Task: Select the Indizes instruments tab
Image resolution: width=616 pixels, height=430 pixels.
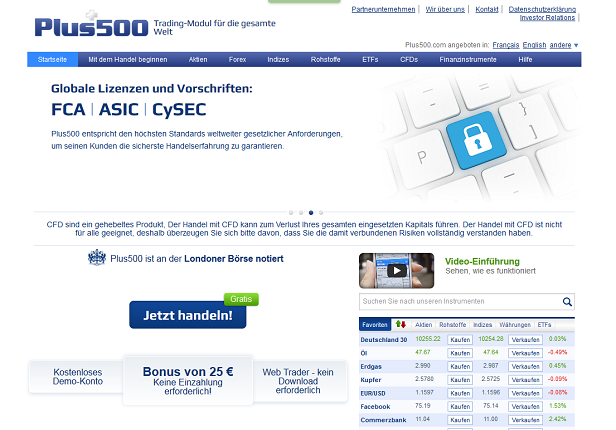Action: tap(482, 325)
